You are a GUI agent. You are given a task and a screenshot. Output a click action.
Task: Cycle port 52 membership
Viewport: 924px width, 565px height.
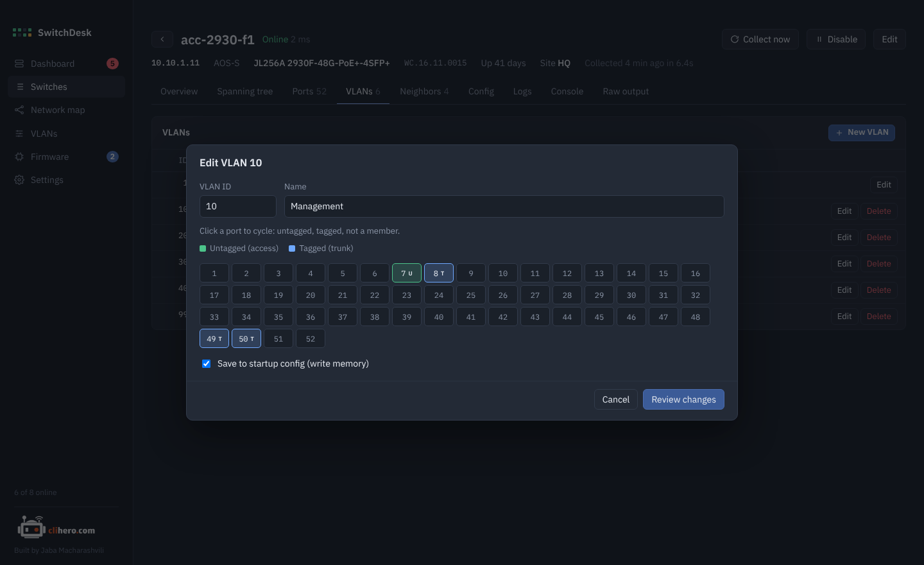(x=311, y=338)
